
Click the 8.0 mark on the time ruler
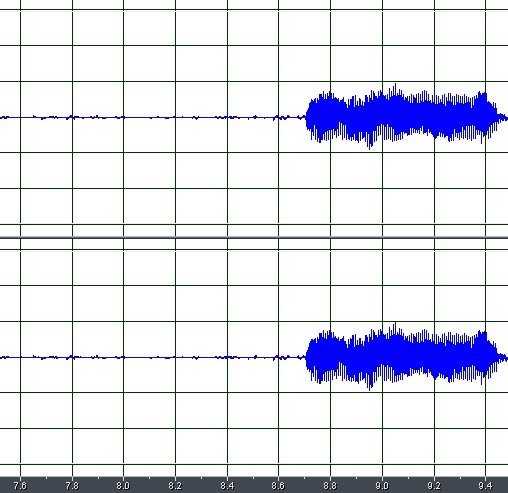(123, 485)
